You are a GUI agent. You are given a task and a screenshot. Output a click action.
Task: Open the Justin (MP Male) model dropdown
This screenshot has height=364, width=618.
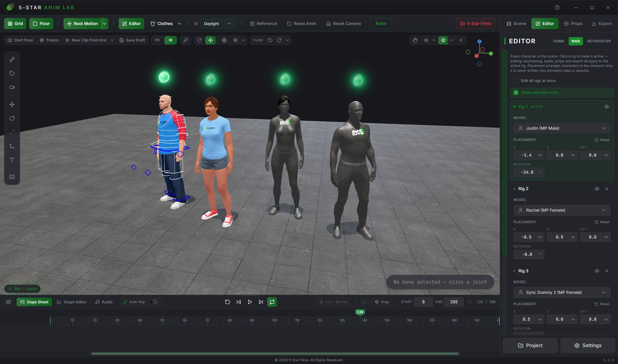tap(562, 128)
